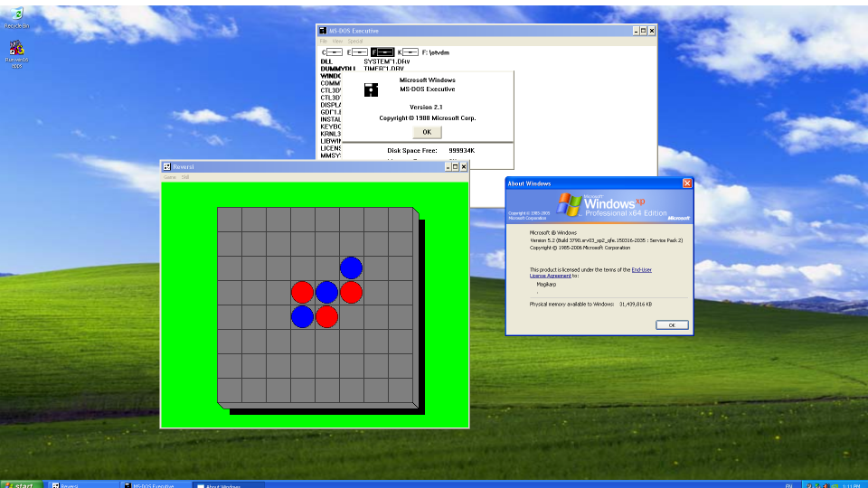Open the Game menu in Reversi

click(x=169, y=177)
